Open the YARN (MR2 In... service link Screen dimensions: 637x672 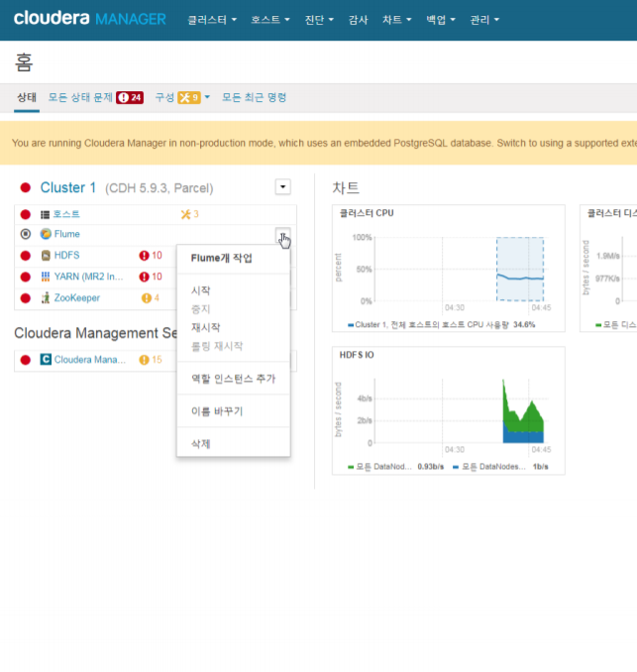click(x=88, y=277)
